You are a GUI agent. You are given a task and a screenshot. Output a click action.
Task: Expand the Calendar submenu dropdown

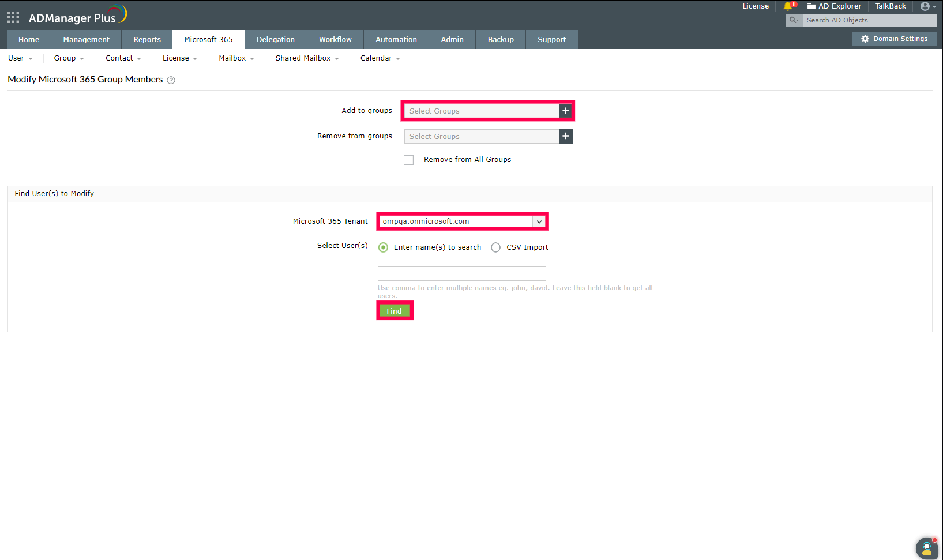click(380, 58)
